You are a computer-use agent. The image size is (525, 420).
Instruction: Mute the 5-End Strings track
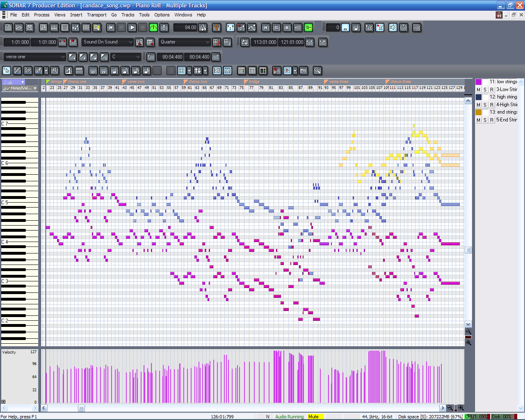pos(478,120)
